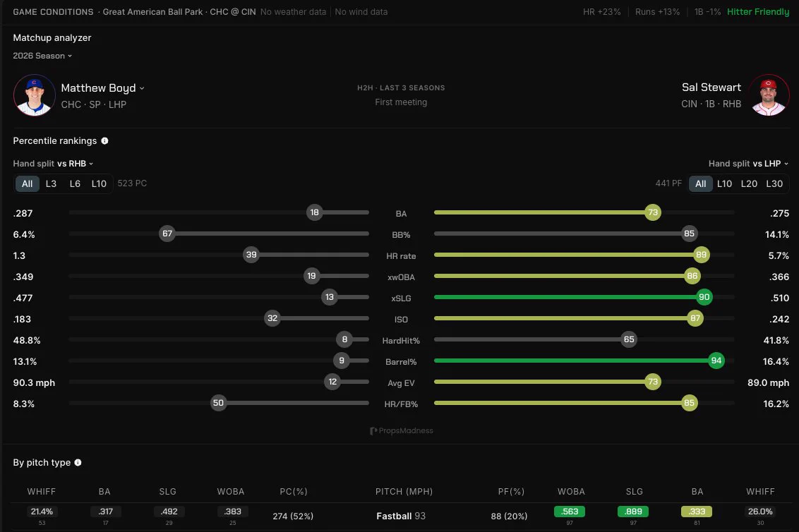This screenshot has width=799, height=532.
Task: Select the batter L20 filter
Action: pos(749,183)
